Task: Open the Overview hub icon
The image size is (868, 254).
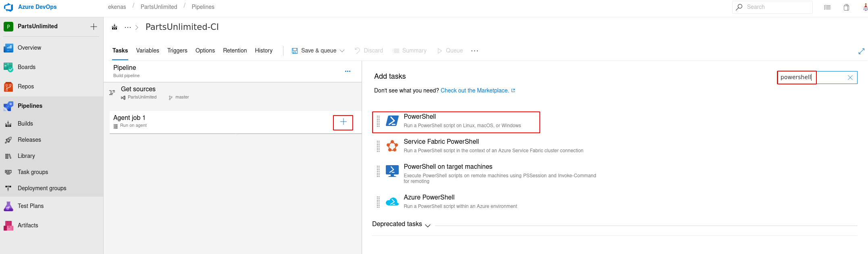Action: (x=8, y=48)
